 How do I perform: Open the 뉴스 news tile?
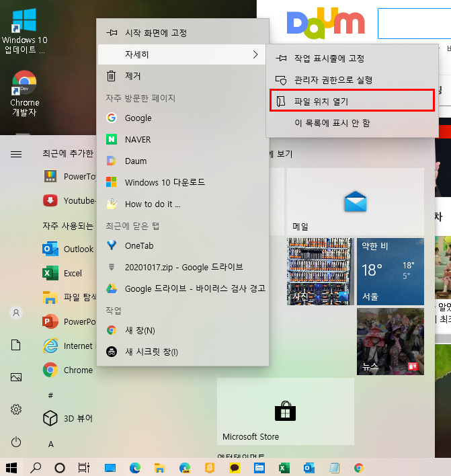pyautogui.click(x=391, y=342)
